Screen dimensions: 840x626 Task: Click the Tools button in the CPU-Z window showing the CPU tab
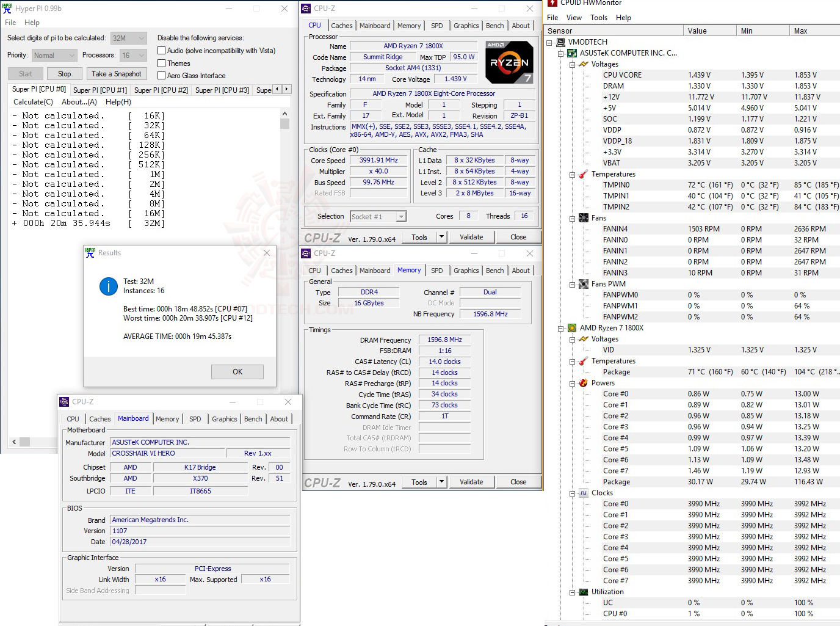point(419,237)
